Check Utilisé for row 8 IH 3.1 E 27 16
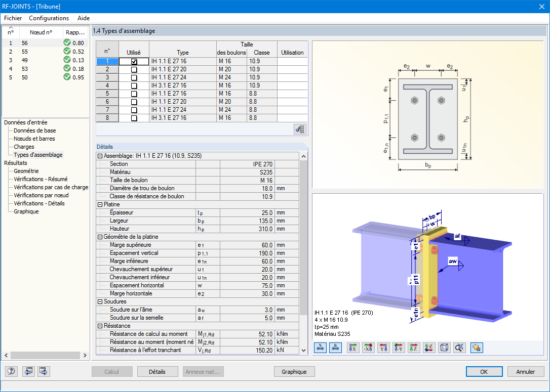This screenshot has height=392, width=550. pyautogui.click(x=134, y=118)
